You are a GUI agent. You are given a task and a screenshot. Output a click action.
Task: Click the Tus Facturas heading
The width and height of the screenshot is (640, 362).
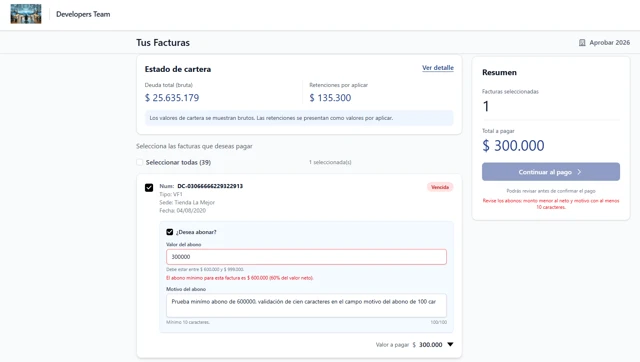coord(163,42)
